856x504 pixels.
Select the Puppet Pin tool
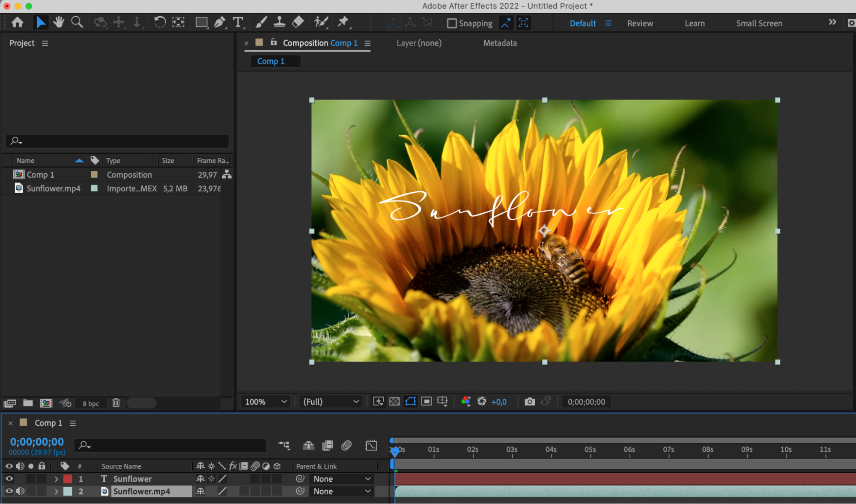[343, 22]
